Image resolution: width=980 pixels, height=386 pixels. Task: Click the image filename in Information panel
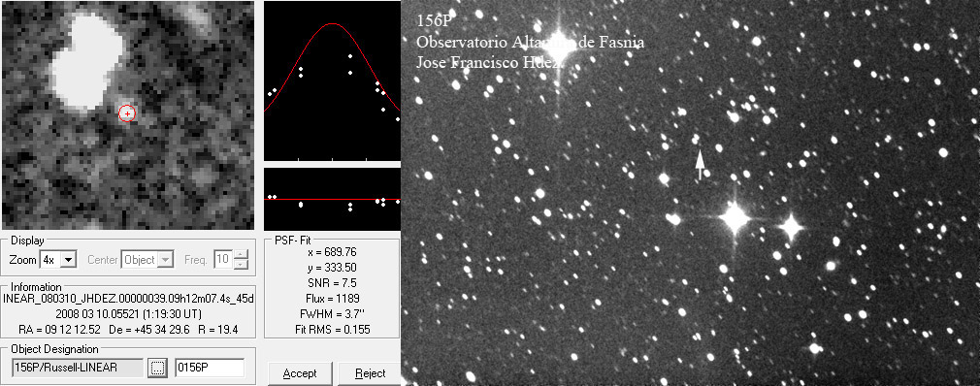coord(128,299)
